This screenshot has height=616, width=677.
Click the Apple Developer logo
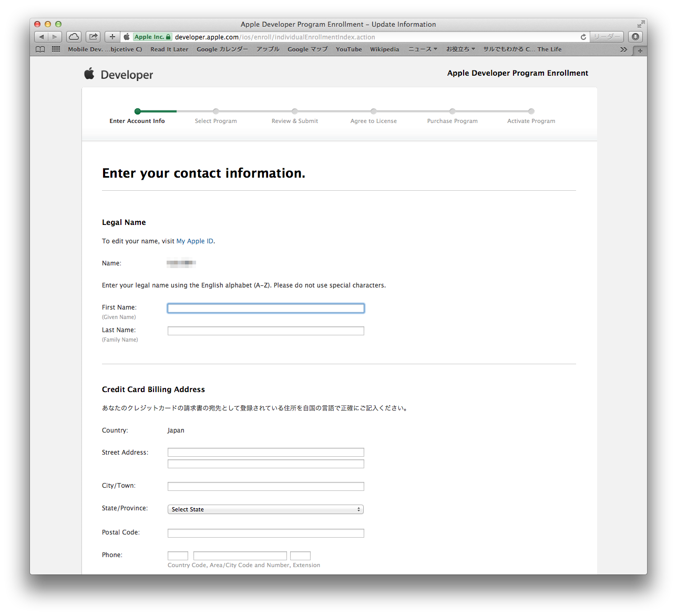tap(118, 74)
